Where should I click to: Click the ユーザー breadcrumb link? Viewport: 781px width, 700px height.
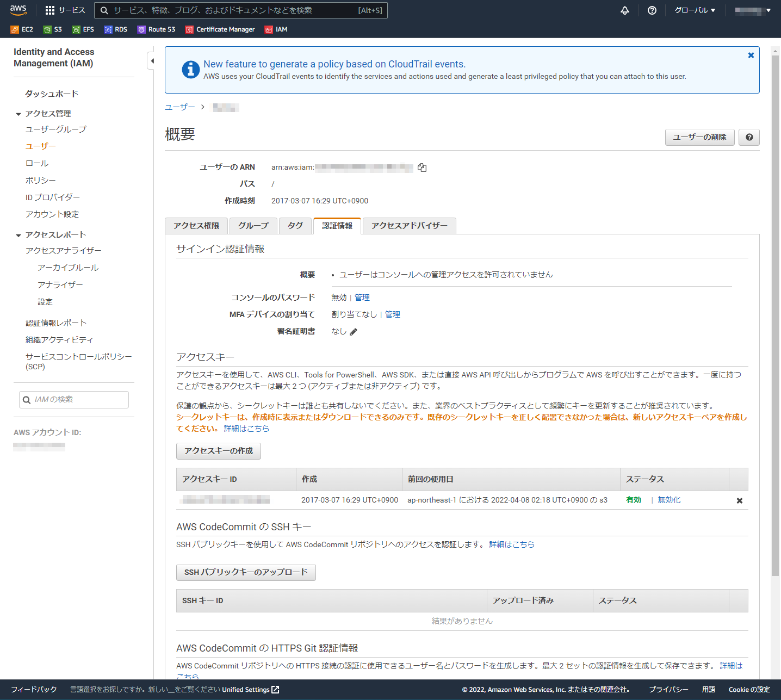pyautogui.click(x=180, y=107)
